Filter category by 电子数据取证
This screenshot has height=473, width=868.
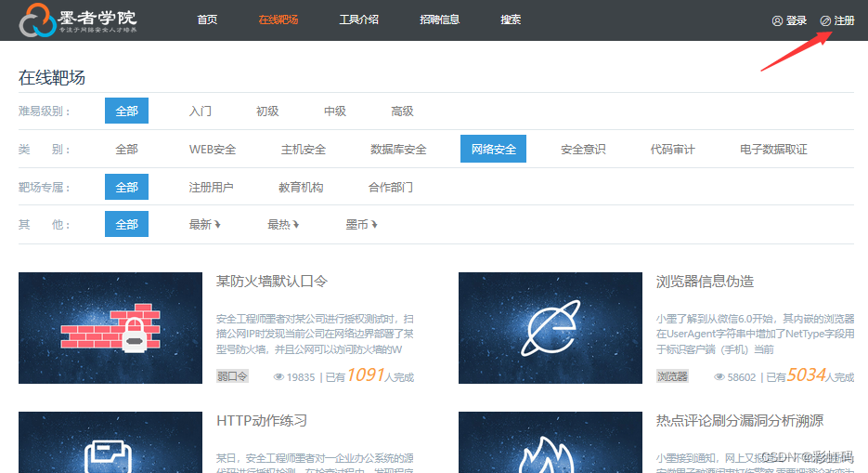pos(773,149)
